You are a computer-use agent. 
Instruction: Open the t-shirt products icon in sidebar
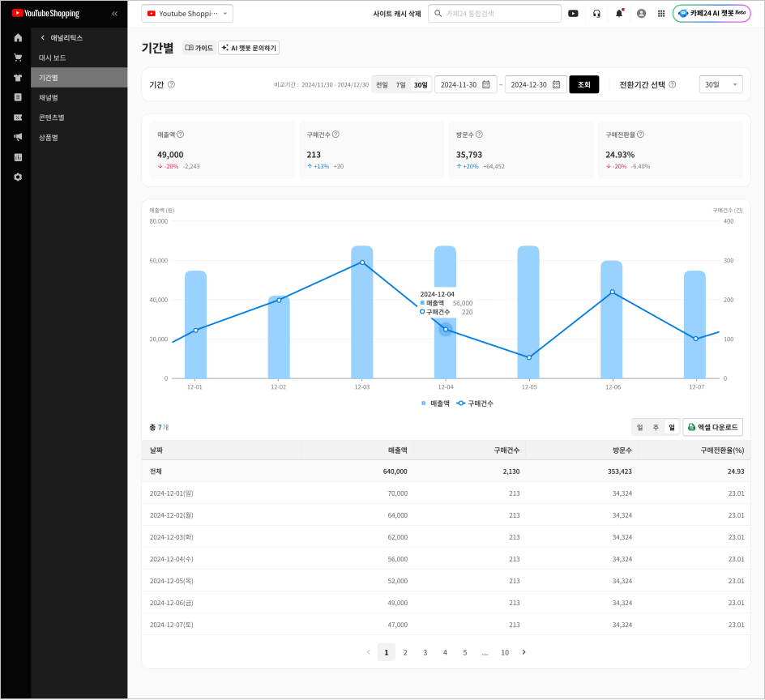click(18, 78)
